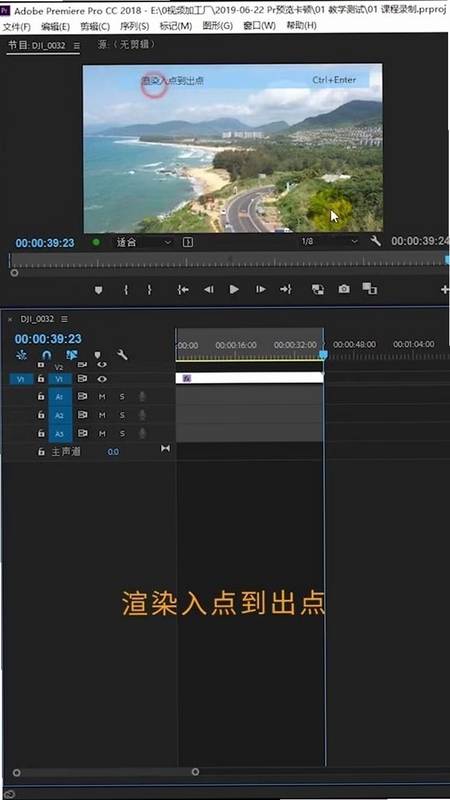Open 标记(M) menu
The width and height of the screenshot is (450, 800).
(176, 26)
